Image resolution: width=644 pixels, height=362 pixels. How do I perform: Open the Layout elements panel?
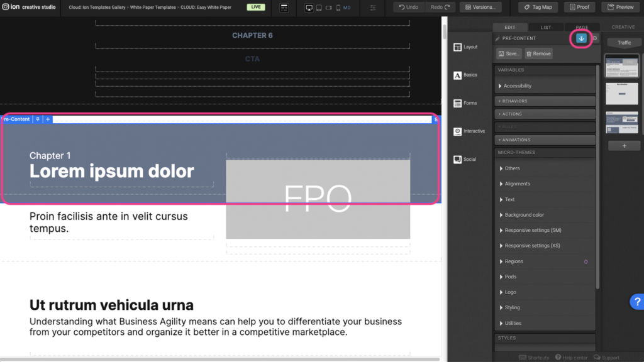(465, 47)
